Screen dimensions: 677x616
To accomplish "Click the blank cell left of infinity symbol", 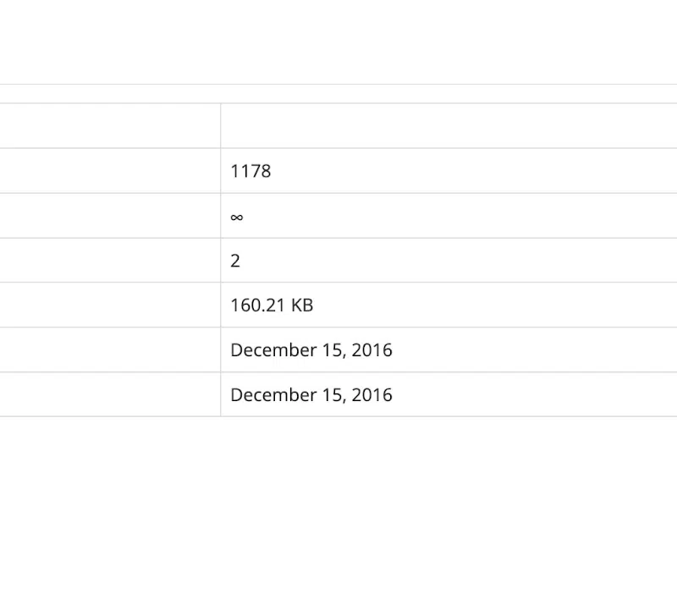I will click(110, 216).
